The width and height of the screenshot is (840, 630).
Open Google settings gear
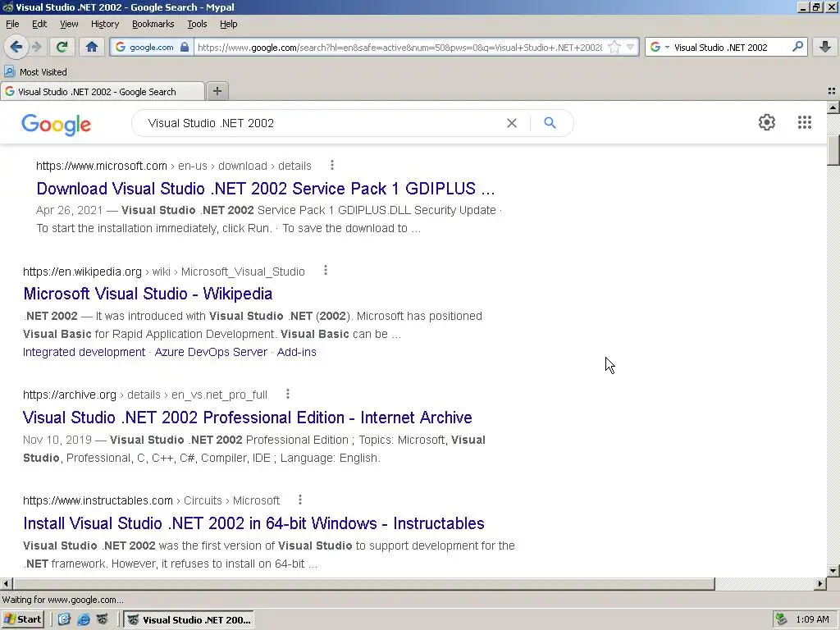coord(767,122)
